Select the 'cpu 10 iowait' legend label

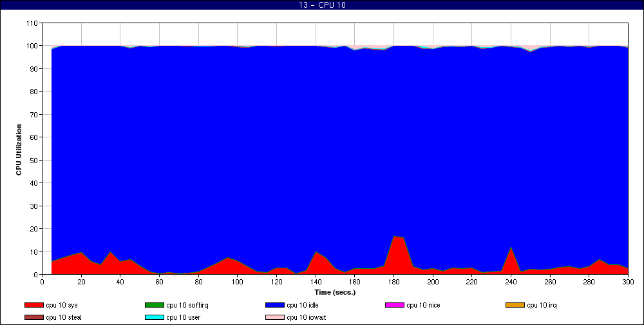pos(307,318)
